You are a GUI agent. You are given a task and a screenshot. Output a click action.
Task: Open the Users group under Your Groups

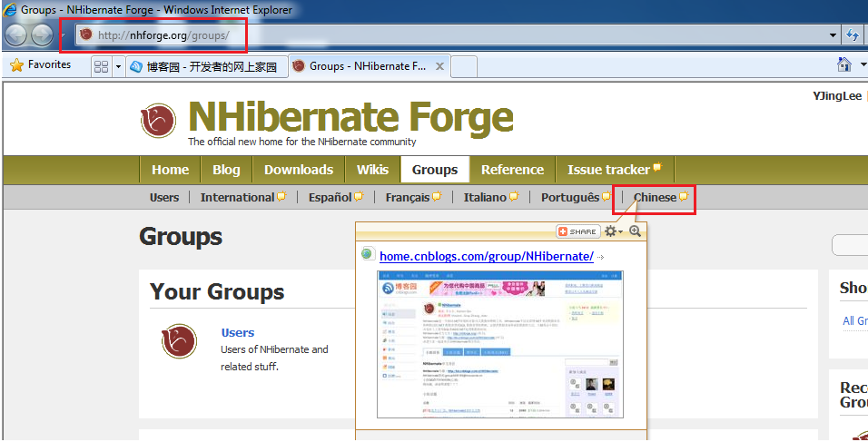pos(238,332)
